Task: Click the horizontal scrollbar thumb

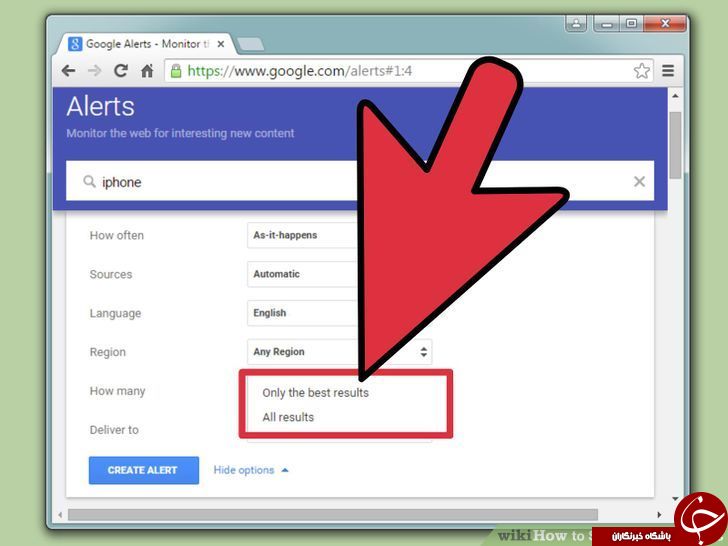Action: [333, 514]
